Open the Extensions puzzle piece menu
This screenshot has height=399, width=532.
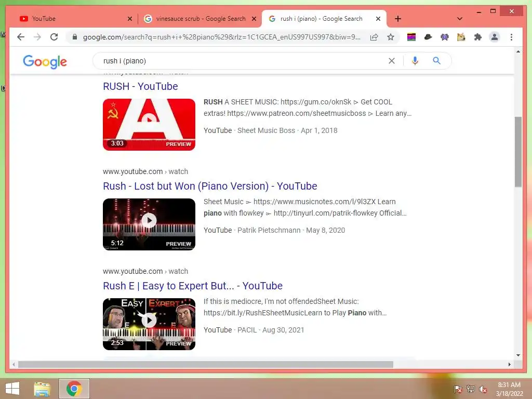click(x=478, y=37)
